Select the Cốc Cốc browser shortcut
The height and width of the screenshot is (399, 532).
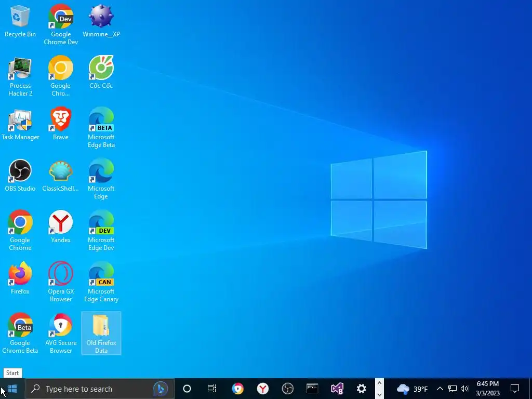[x=101, y=72]
